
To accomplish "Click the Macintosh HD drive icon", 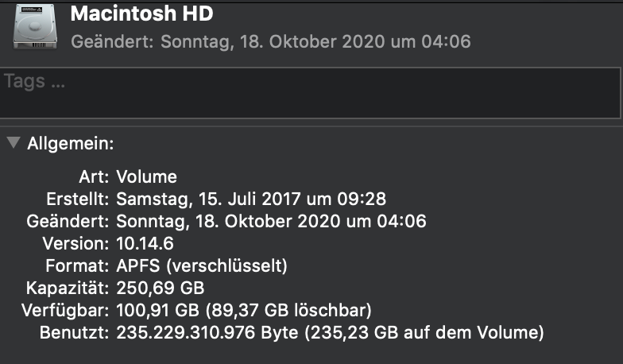I will pyautogui.click(x=34, y=26).
